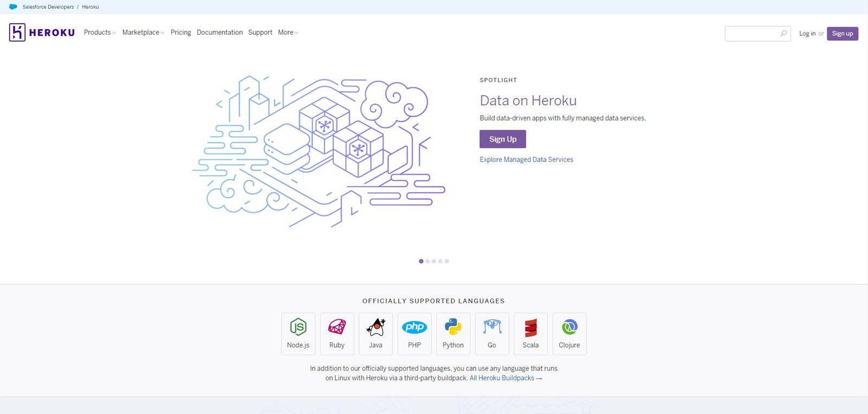The width and height of the screenshot is (868, 414).
Task: Focus the header search field
Action: coord(757,34)
